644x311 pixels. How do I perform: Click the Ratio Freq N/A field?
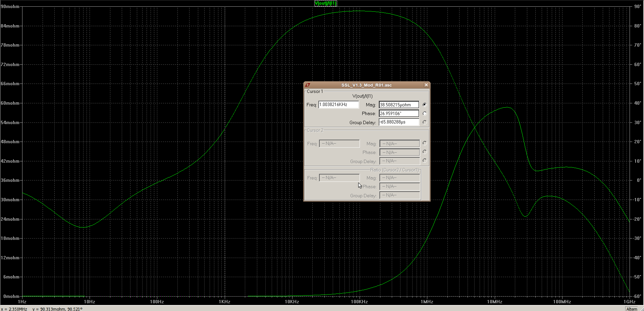pos(339,178)
